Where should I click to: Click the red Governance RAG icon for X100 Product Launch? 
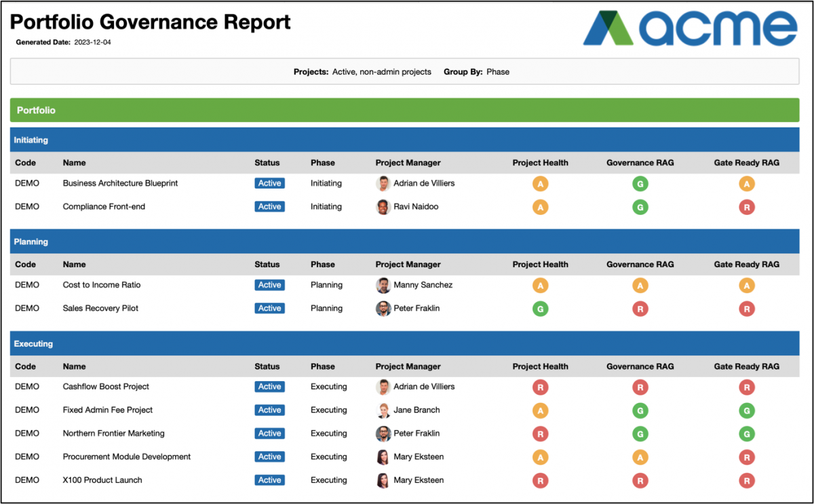pos(640,480)
